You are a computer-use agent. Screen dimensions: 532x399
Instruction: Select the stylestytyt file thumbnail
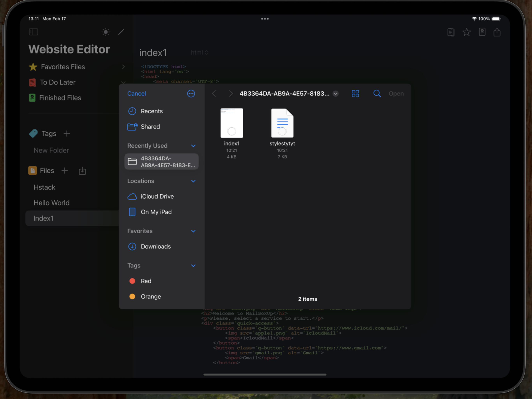tap(282, 123)
